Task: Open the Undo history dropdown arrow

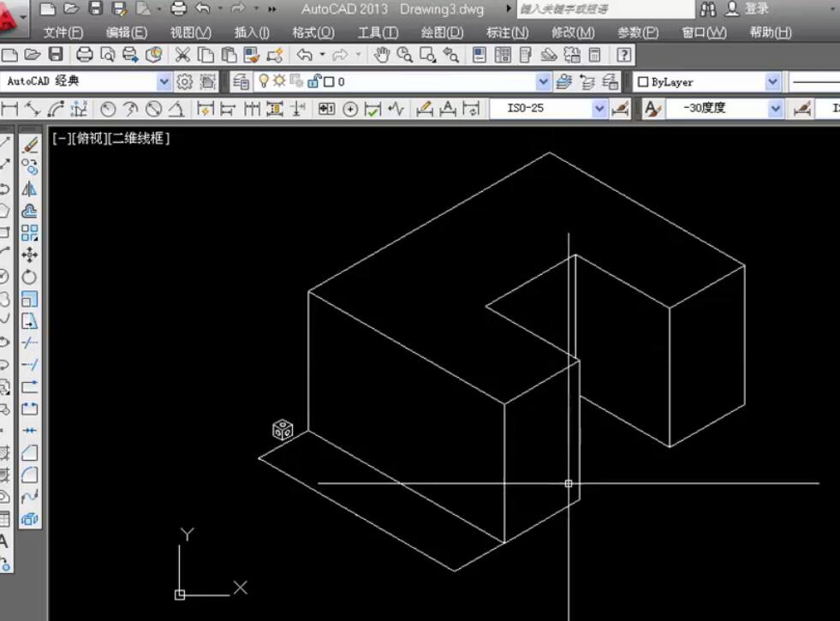Action: click(322, 55)
